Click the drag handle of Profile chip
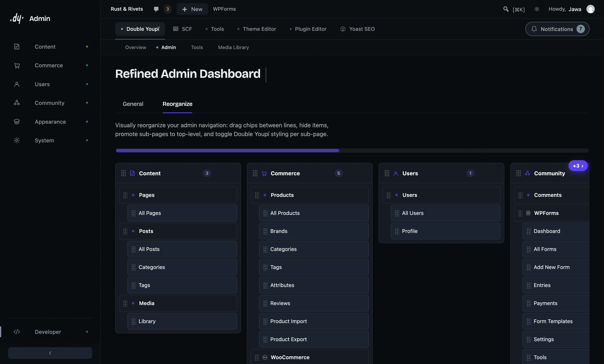Screen dimensions: 604x364 [397, 231]
